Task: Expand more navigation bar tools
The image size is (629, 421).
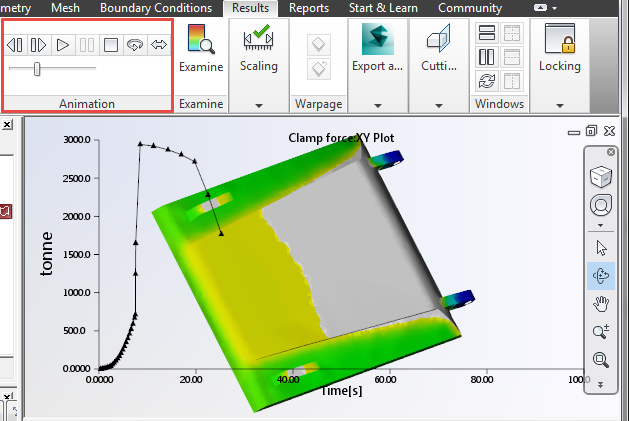Action: coord(601,384)
